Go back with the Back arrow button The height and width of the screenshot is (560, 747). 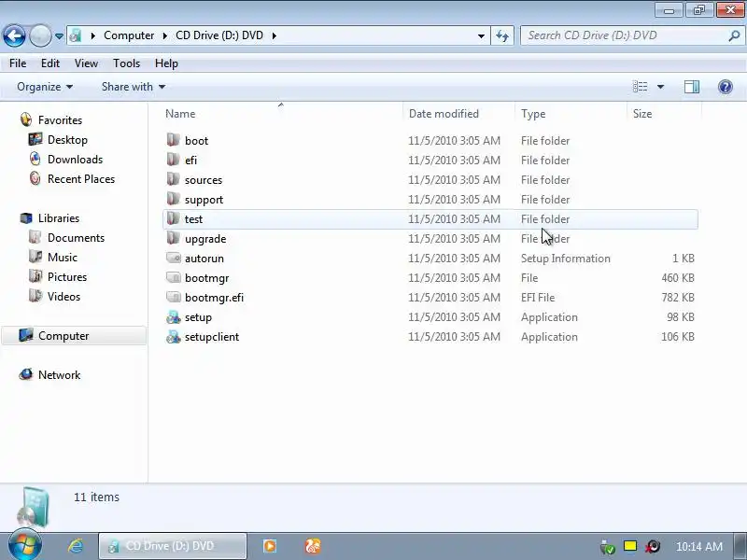[x=14, y=35]
